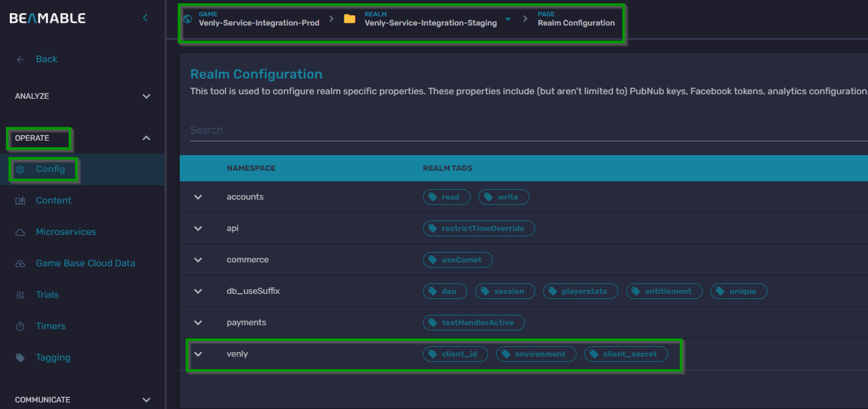
Task: Select the payments namespace name
Action: 246,323
